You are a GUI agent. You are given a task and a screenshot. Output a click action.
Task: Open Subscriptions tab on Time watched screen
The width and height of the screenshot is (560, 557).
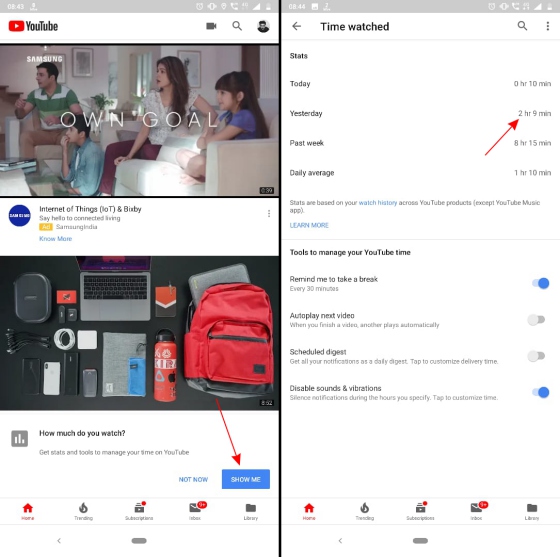pyautogui.click(x=420, y=511)
